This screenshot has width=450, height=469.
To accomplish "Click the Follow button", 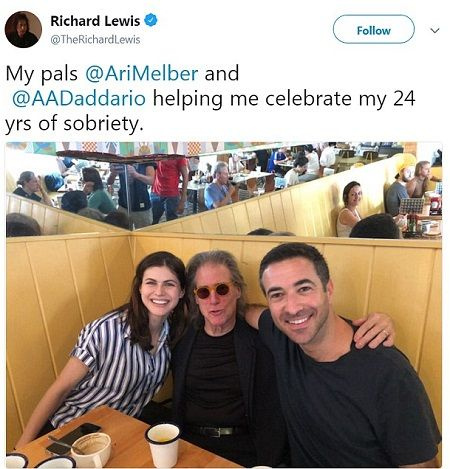I will (x=374, y=30).
